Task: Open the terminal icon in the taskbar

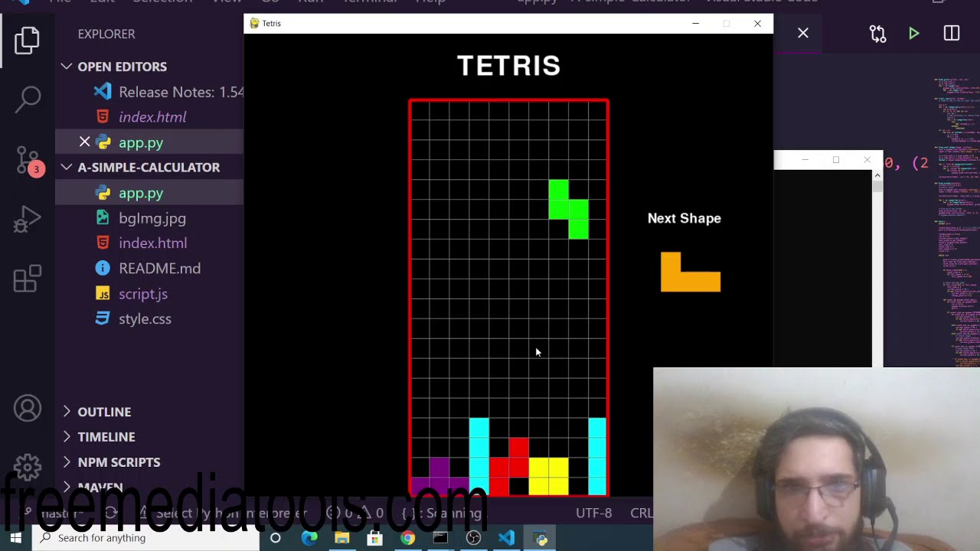Action: (x=440, y=538)
